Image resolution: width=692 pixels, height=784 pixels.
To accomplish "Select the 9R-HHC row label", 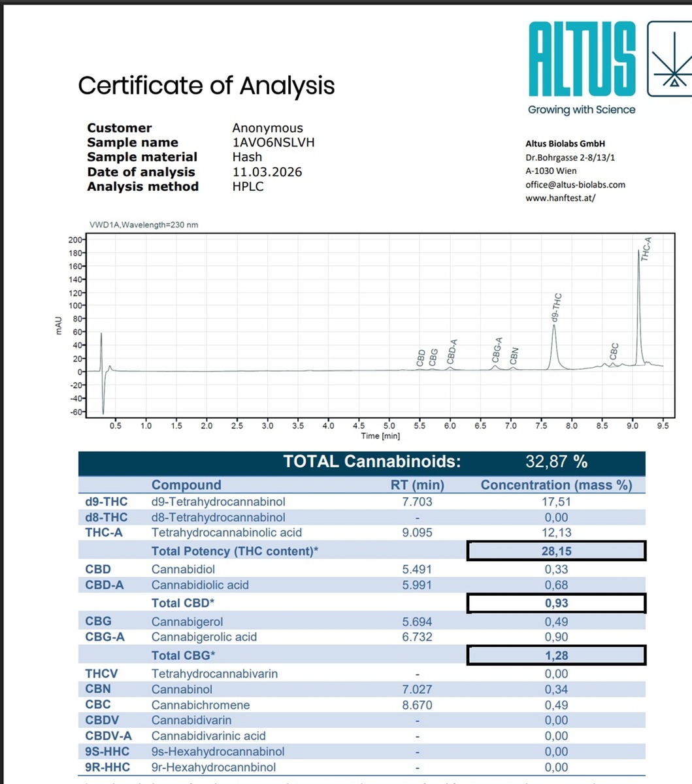I will 107,767.
